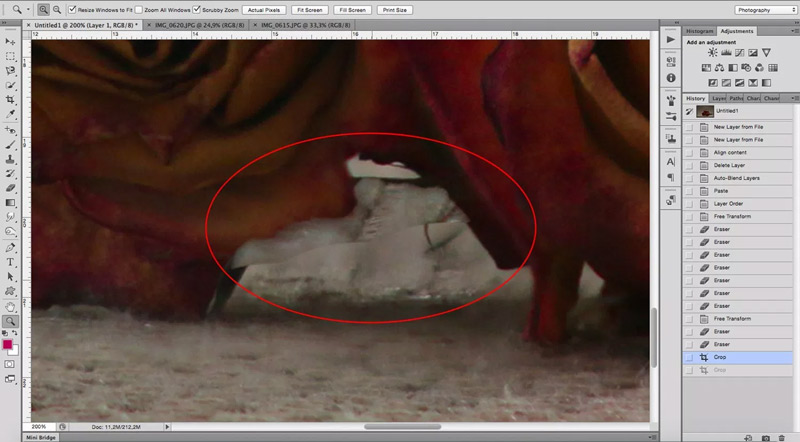Enable Zoom All Windows checkbox
The width and height of the screenshot is (800, 442).
[x=139, y=9]
